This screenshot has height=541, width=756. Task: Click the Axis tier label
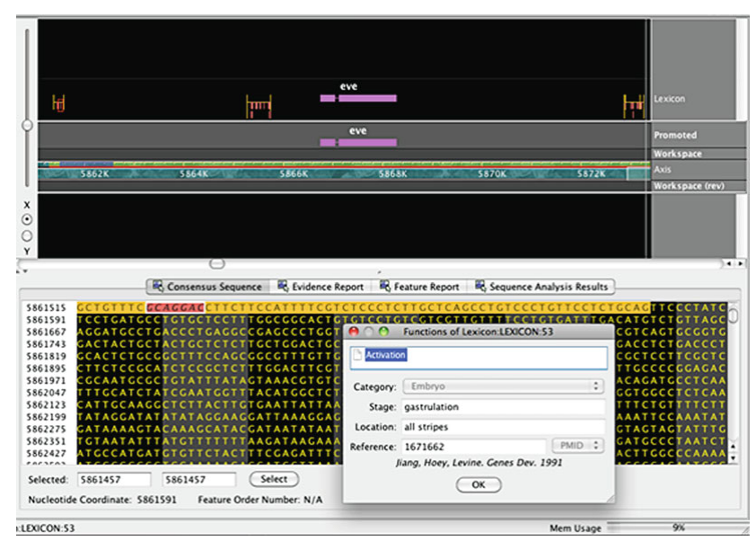coord(663,169)
